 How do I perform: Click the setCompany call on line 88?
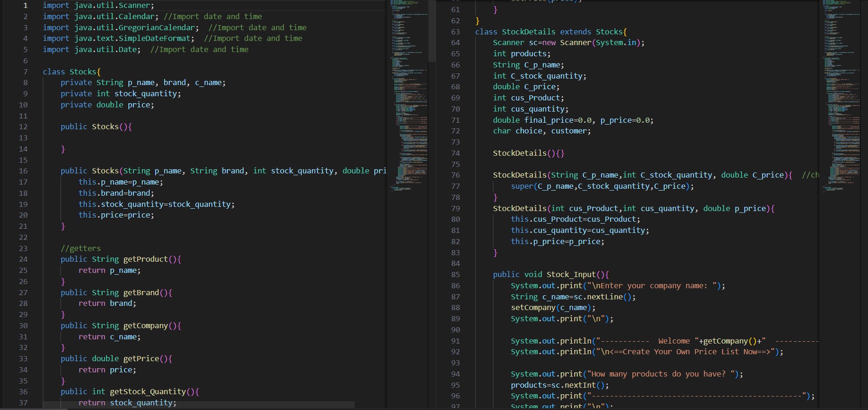coord(533,307)
